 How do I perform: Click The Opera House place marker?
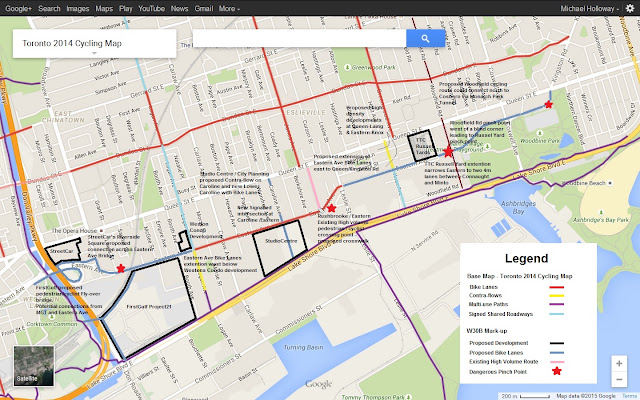coord(101,231)
